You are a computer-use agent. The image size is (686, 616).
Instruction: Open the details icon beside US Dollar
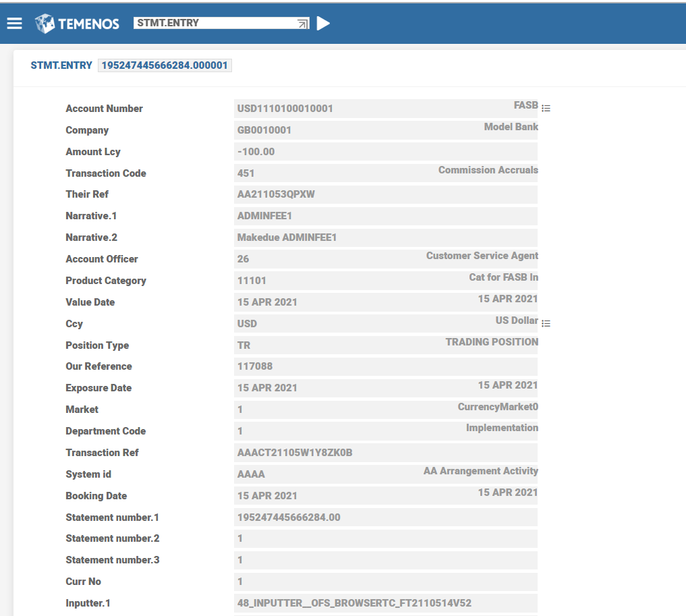(x=546, y=324)
